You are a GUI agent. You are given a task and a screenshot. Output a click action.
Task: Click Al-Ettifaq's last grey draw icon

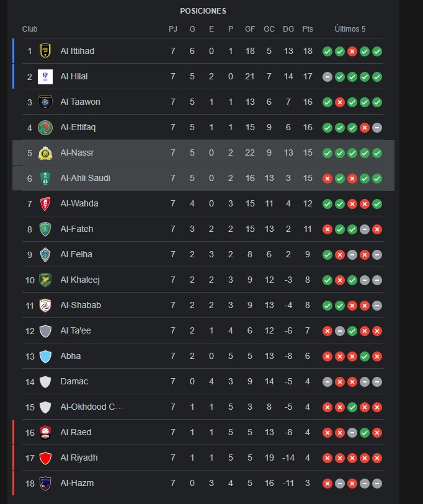point(377,128)
